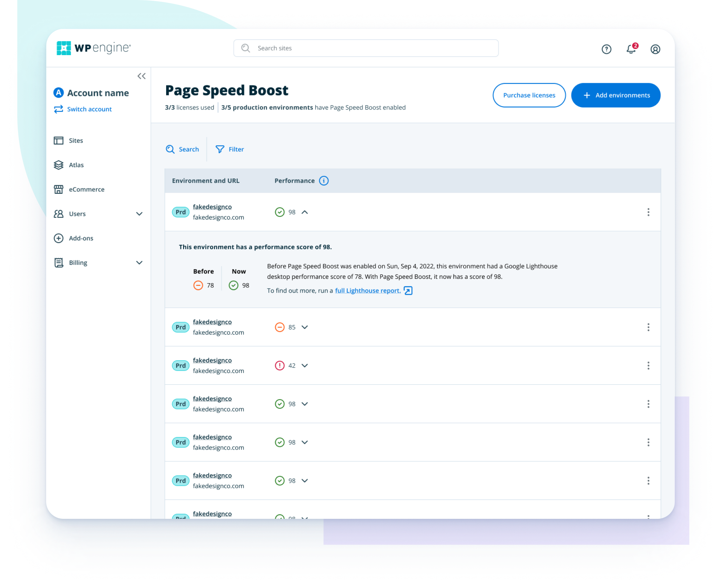This screenshot has width=721, height=588.
Task: Expand the row with score 85
Action: [x=305, y=327]
